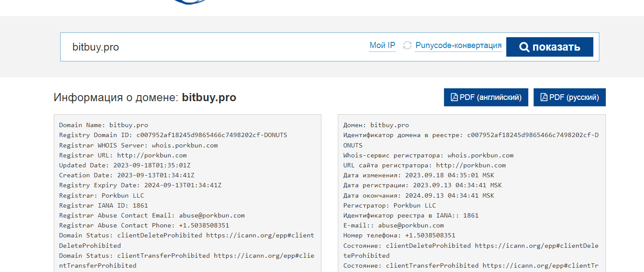Image resolution: width=644 pixels, height=272 pixels.
Task: Click the PDF (русский) download button
Action: [570, 97]
